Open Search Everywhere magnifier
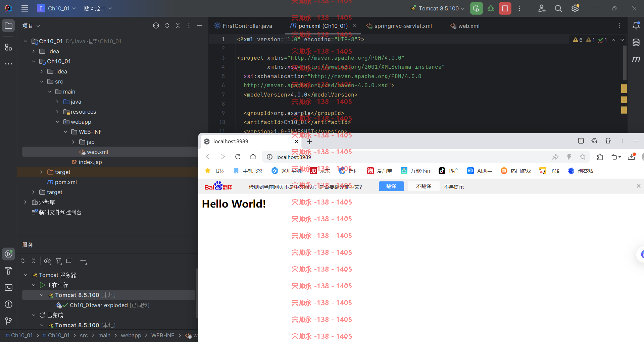 pyautogui.click(x=558, y=8)
